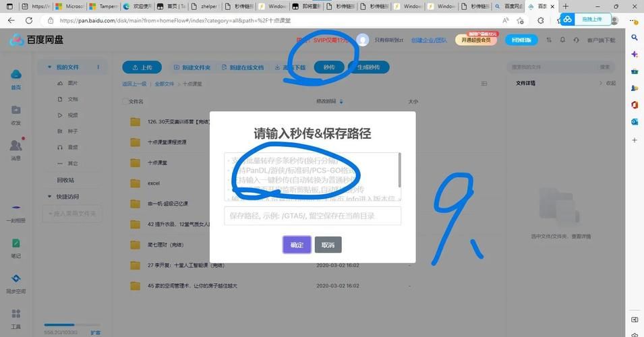The height and width of the screenshot is (337, 644).
Task: Sort by the 修改时间 column arrow
Action: 341,101
